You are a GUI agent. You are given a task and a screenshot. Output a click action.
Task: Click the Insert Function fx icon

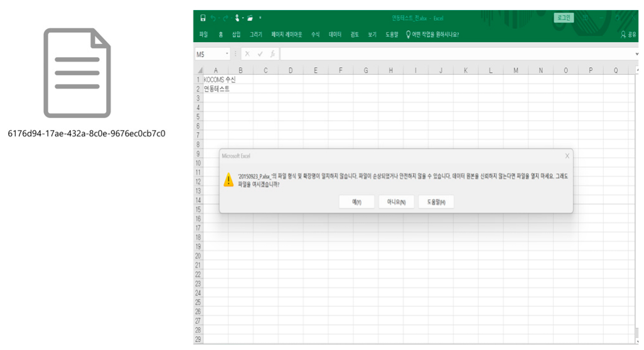click(272, 55)
